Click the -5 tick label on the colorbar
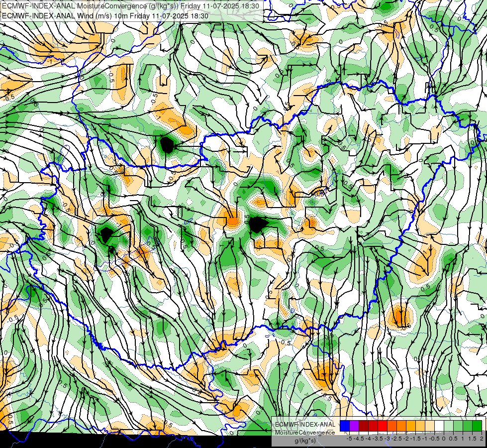The height and width of the screenshot is (448, 487). (x=349, y=439)
